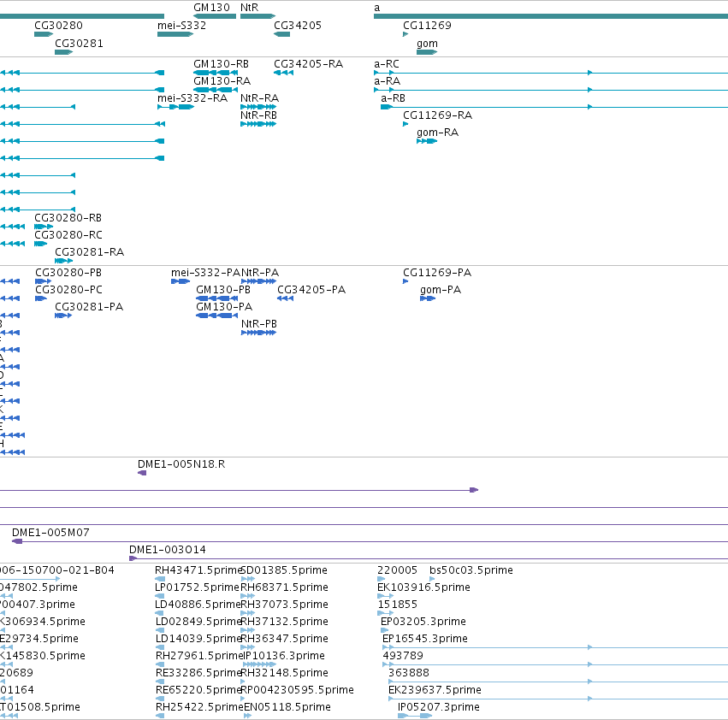The image size is (728, 720).
Task: Select the a-RC transcript
Action: coord(551,73)
